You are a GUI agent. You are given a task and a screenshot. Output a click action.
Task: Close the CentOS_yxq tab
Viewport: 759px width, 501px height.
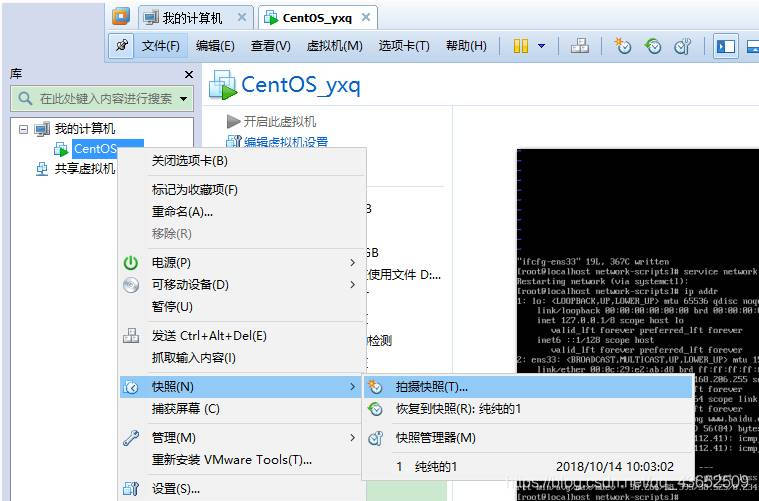click(366, 17)
